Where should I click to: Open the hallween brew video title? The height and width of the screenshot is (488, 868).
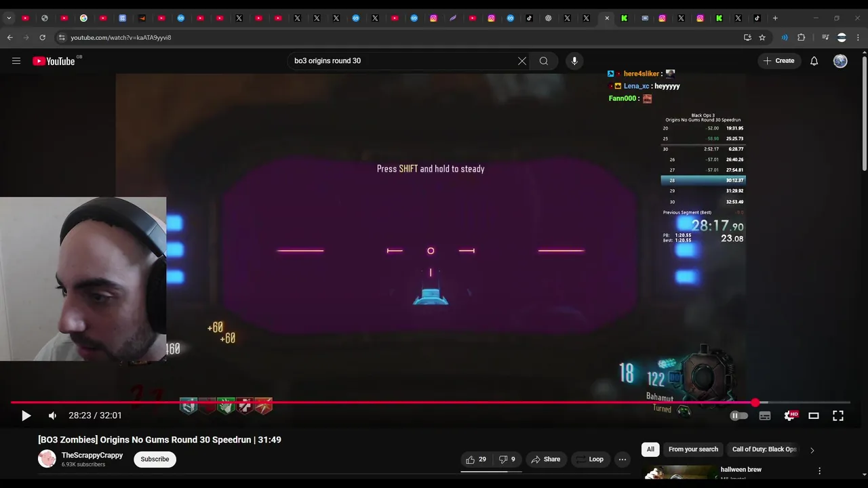[x=741, y=470]
